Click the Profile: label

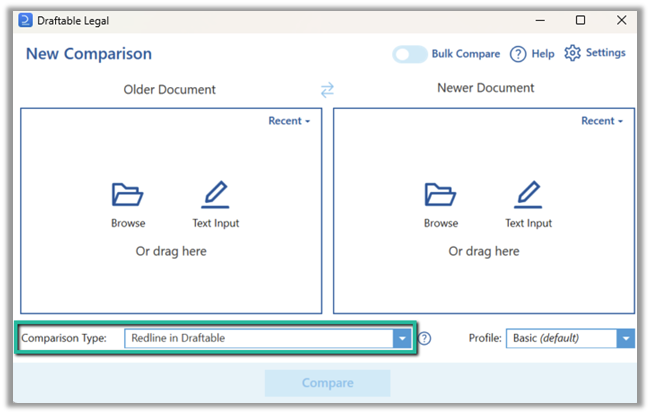click(x=485, y=338)
